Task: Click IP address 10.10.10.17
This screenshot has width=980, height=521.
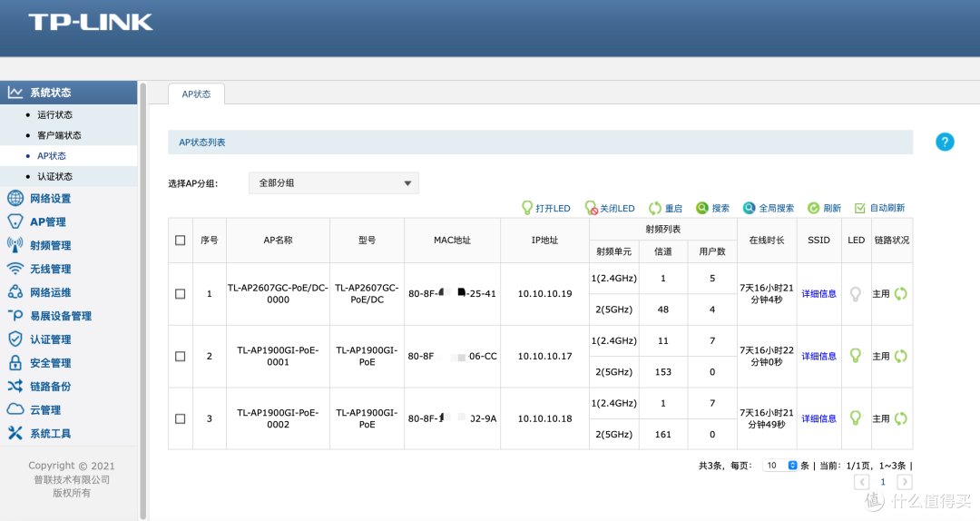Action: (544, 356)
